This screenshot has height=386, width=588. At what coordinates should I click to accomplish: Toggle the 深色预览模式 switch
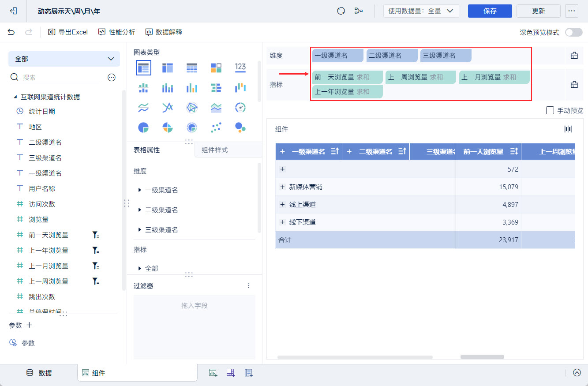[573, 32]
